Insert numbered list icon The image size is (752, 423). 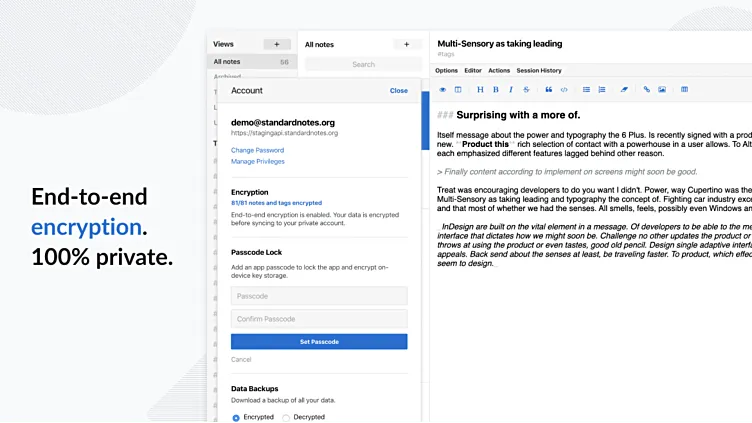click(x=601, y=90)
